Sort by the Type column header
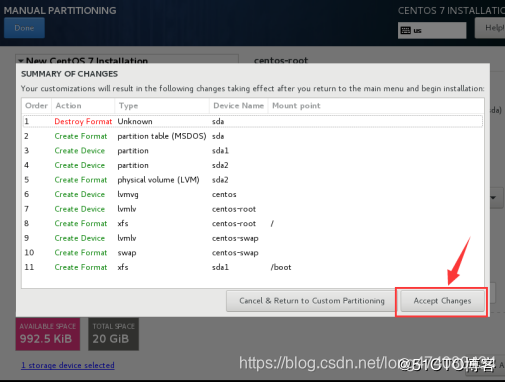 (162, 106)
